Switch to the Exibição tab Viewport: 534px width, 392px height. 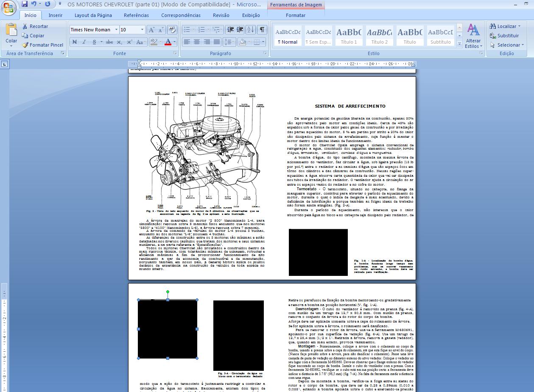coord(251,15)
